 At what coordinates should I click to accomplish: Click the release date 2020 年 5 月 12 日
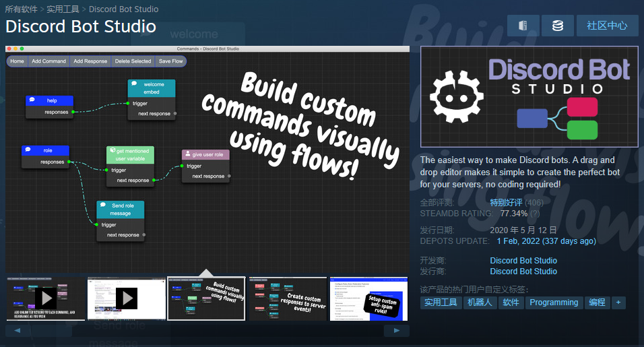coord(523,230)
